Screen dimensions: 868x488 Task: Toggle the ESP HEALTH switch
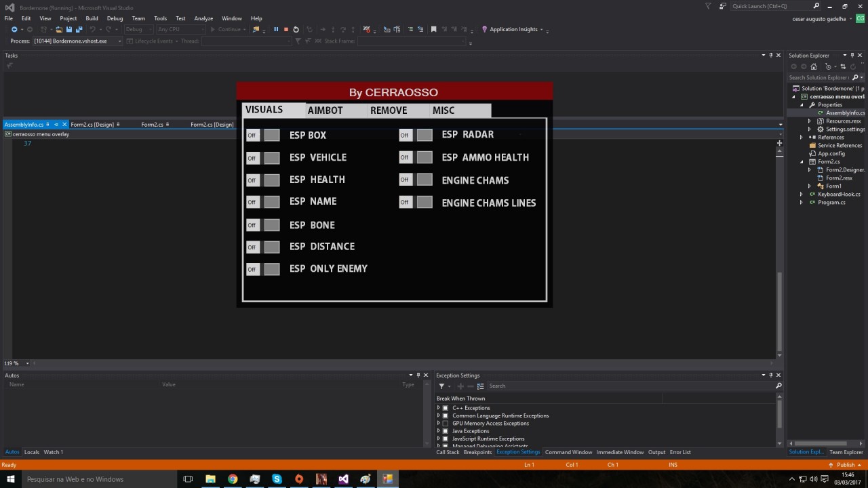[x=262, y=180]
